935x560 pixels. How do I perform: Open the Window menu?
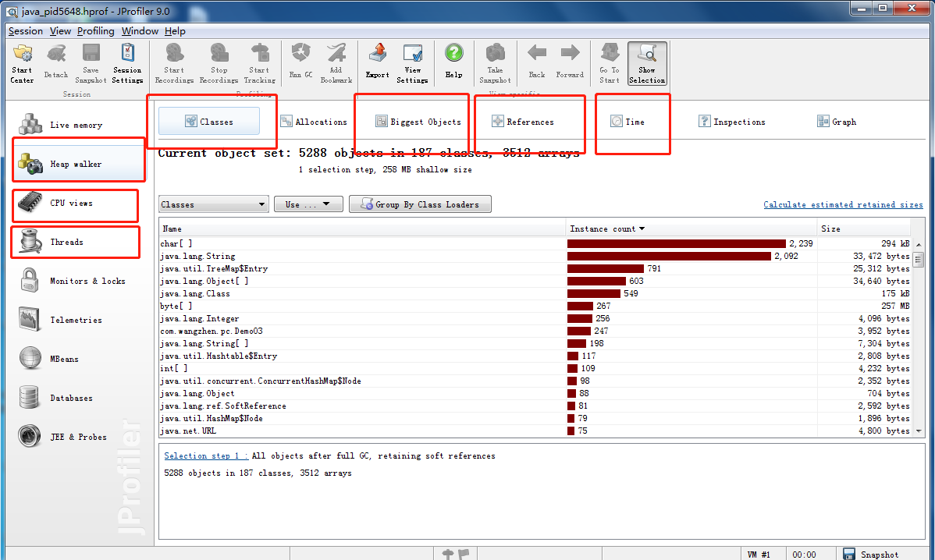[x=140, y=31]
